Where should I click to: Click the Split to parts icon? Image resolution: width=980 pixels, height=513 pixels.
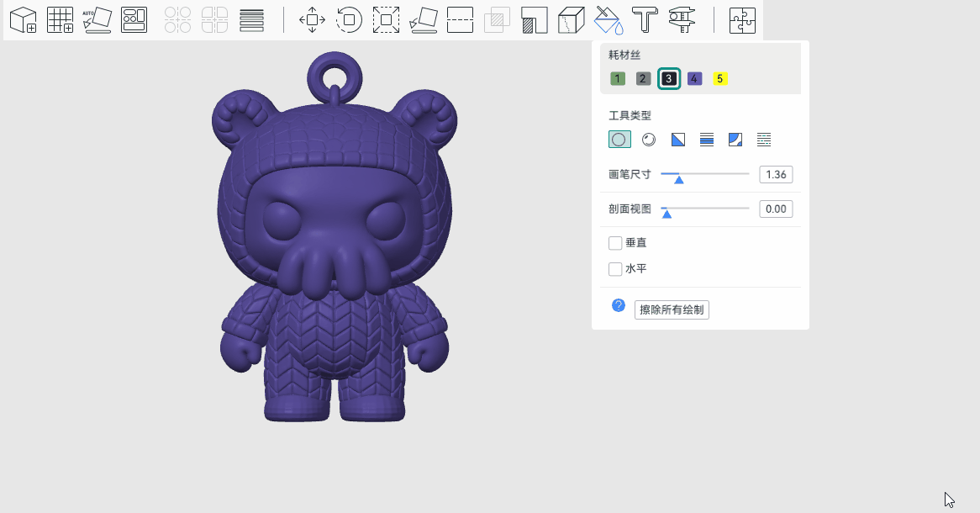tap(214, 20)
